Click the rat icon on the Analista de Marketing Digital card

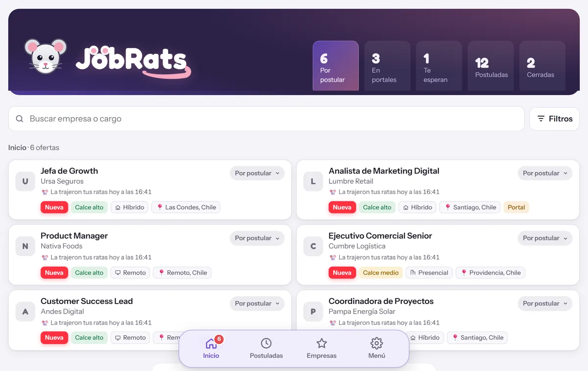click(x=333, y=192)
